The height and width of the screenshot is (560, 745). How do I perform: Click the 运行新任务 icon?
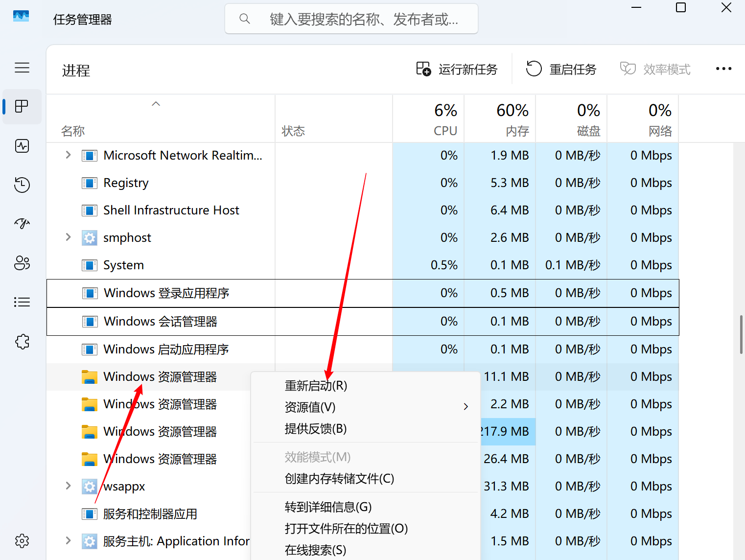coord(423,69)
